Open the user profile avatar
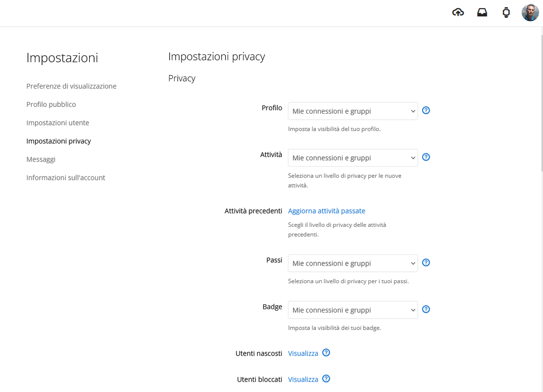The width and height of the screenshot is (543, 392). click(x=530, y=12)
